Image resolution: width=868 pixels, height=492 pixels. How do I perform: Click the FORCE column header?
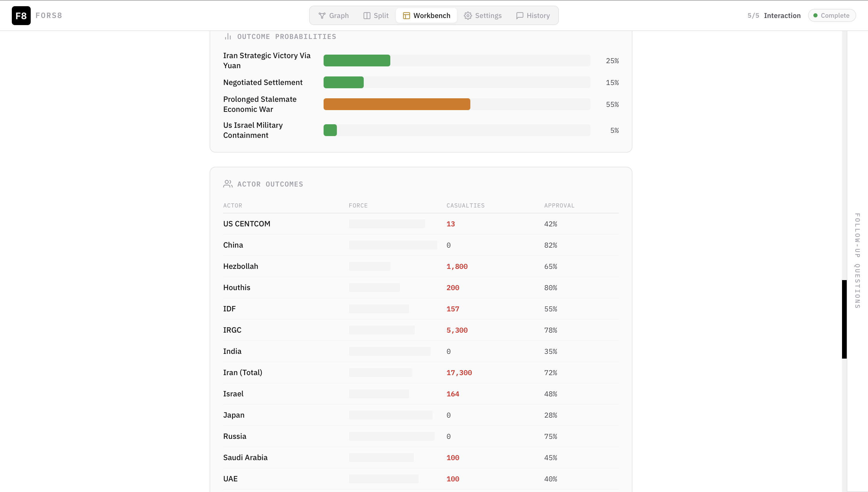click(x=358, y=205)
